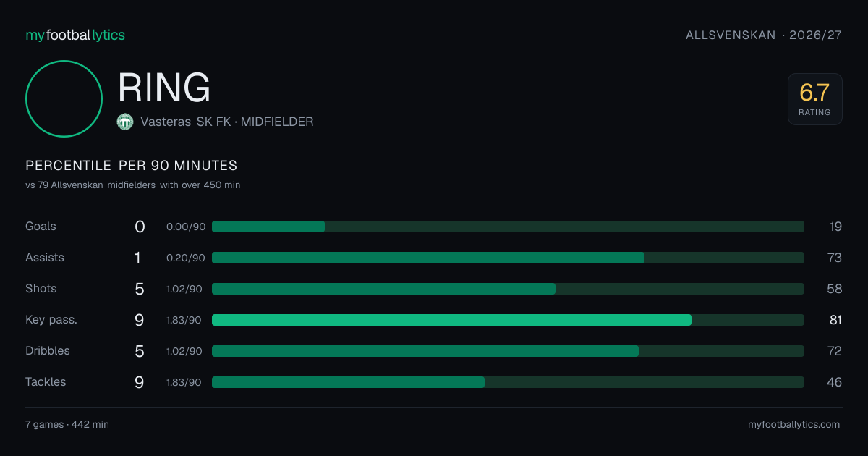Click the Key pass. stat label

pos(51,320)
